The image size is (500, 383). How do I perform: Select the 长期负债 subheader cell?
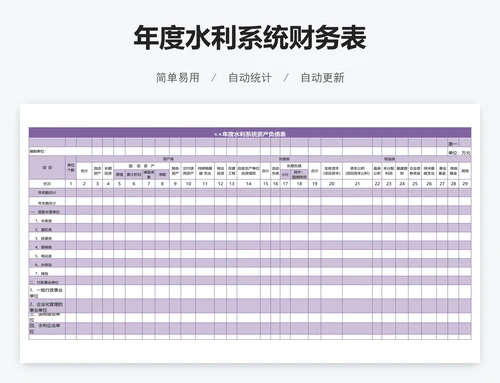point(294,166)
